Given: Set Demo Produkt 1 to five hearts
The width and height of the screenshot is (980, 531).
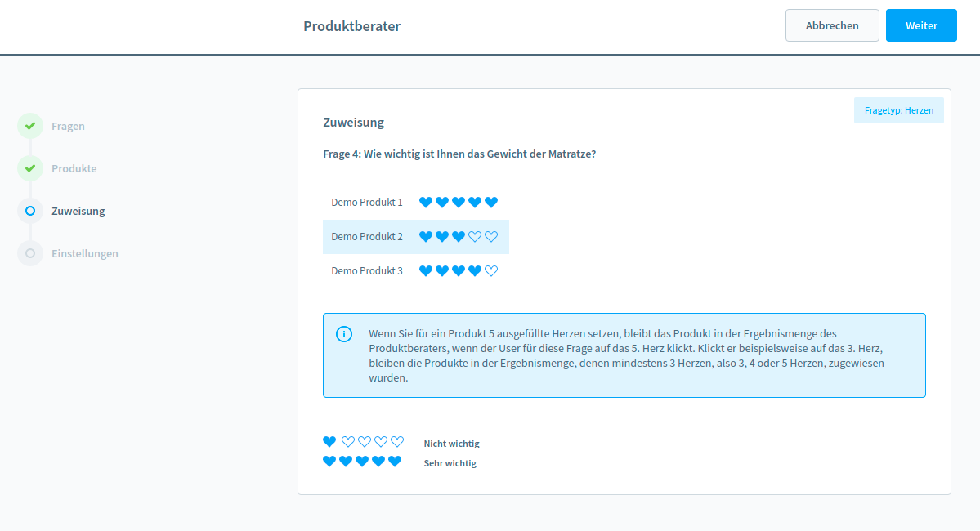Looking at the screenshot, I should 491,203.
